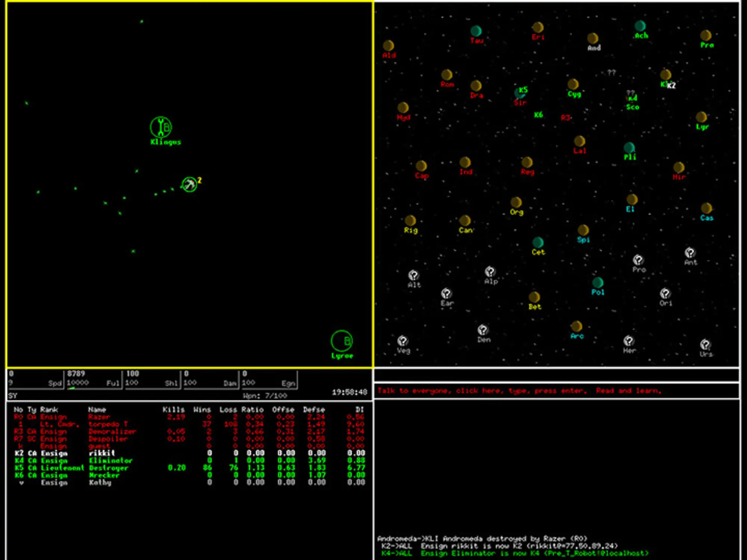This screenshot has width=747, height=560.
Task: Click the Klingus planet in tactical view
Action: pos(161,127)
